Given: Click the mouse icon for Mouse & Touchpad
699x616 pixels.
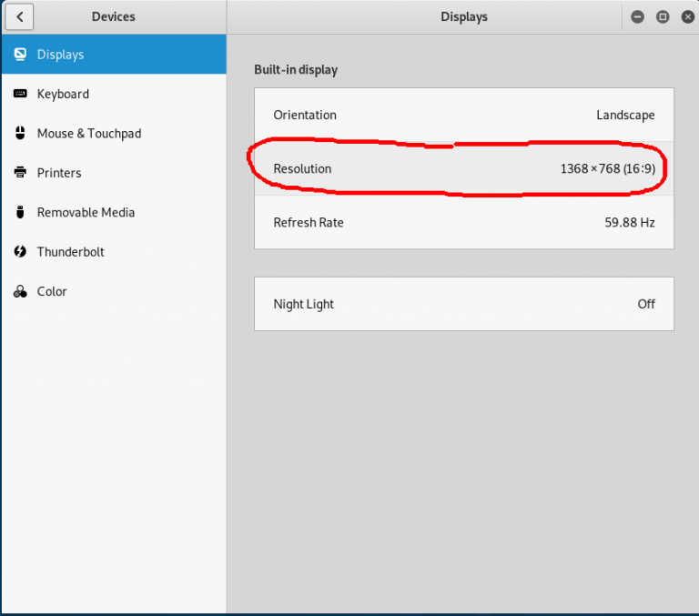Looking at the screenshot, I should point(20,134).
